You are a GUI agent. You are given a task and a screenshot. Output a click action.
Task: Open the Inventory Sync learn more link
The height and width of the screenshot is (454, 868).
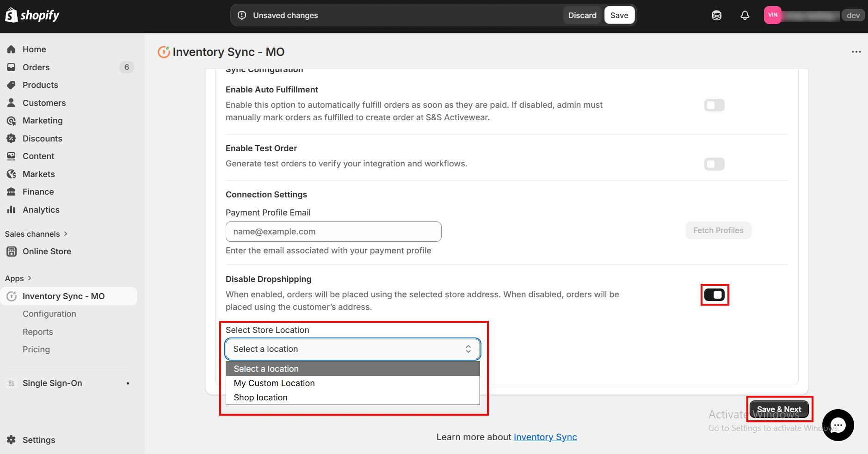[x=545, y=437]
